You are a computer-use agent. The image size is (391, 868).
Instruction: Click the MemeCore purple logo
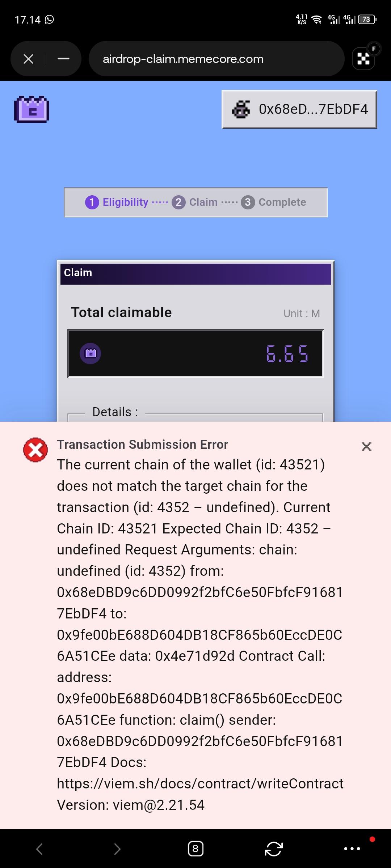31,109
